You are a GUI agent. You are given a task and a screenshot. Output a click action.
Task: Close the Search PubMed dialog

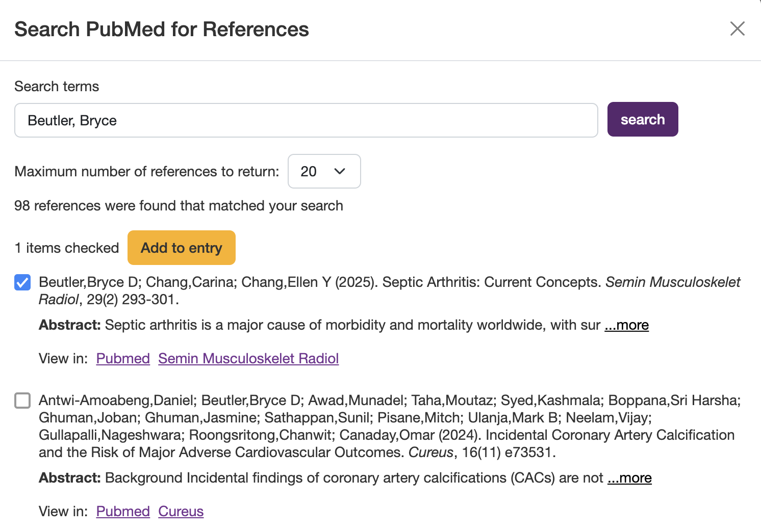tap(738, 29)
